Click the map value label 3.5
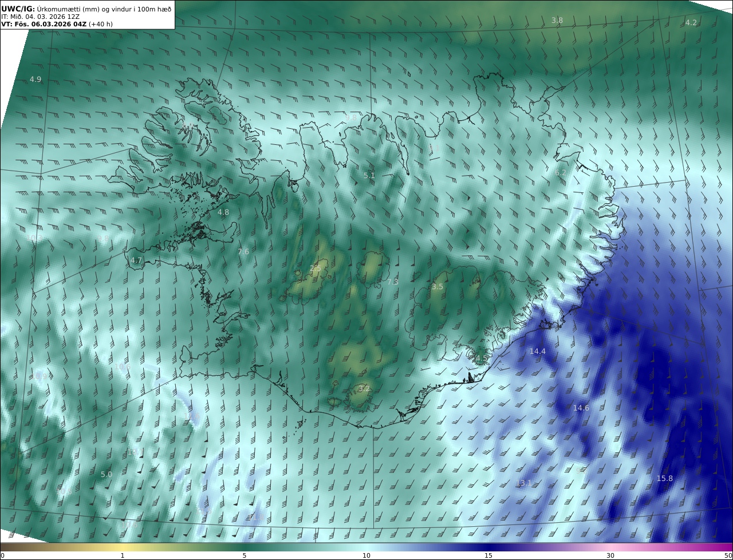 [x=438, y=287]
